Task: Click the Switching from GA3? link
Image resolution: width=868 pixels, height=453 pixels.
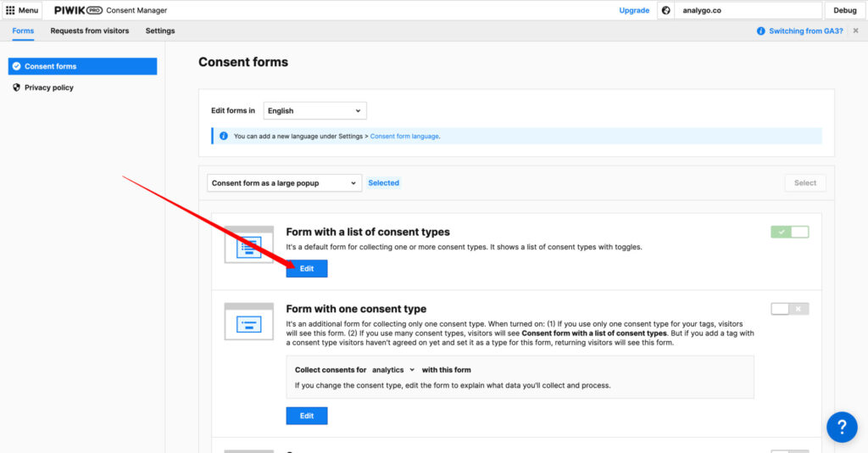Action: pos(806,31)
